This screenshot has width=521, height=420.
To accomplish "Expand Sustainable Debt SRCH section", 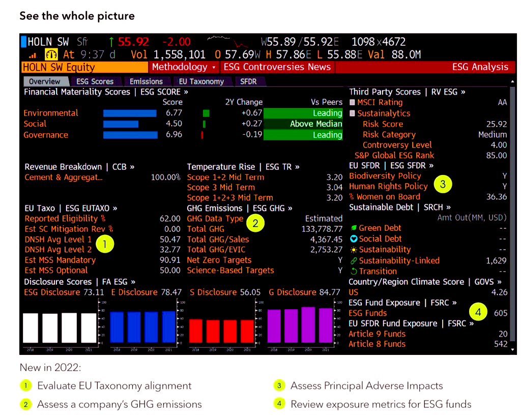I will 400,207.
